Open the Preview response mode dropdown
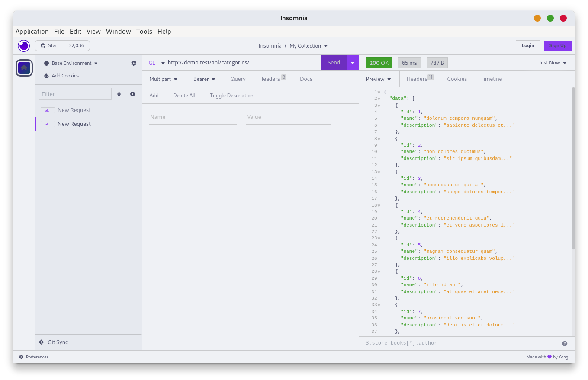Image resolution: width=588 pixels, height=380 pixels. (379, 79)
